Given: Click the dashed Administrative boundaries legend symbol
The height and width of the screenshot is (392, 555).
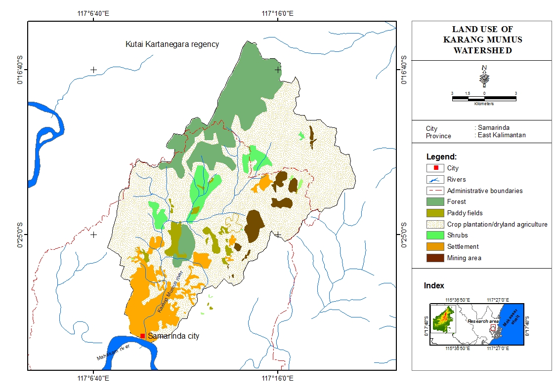Looking at the screenshot, I should click(x=435, y=191).
